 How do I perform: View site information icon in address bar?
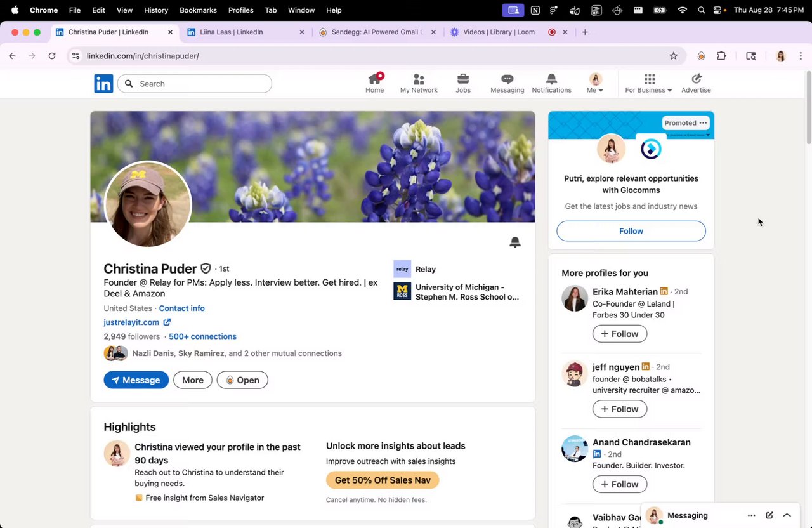[75, 56]
